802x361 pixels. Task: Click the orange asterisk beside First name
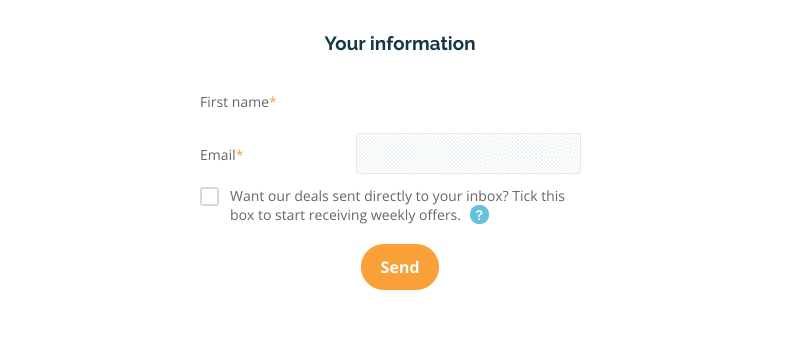click(x=273, y=100)
